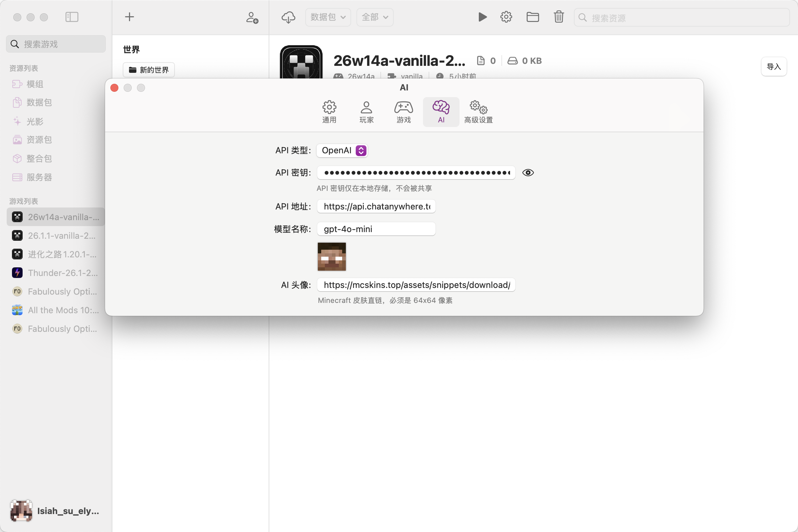The height and width of the screenshot is (532, 798).
Task: Click the trash delete icon
Action: pos(559,17)
